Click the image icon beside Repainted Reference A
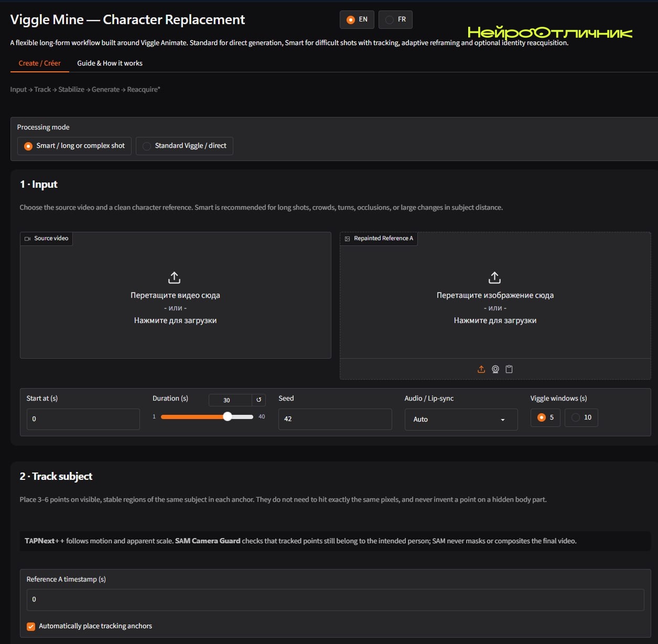 click(347, 239)
